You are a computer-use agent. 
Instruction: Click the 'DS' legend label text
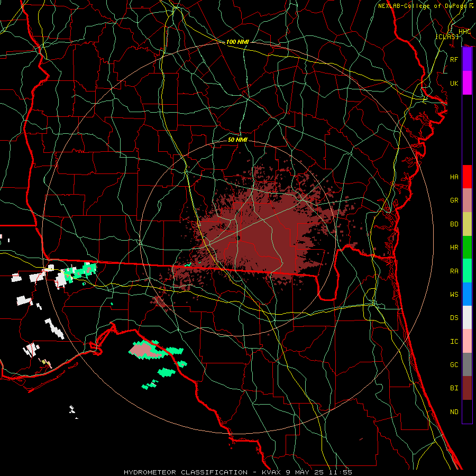pyautogui.click(x=454, y=318)
